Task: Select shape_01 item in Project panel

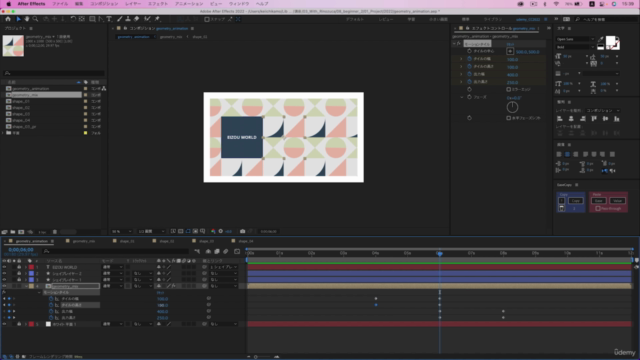Action: (x=20, y=101)
